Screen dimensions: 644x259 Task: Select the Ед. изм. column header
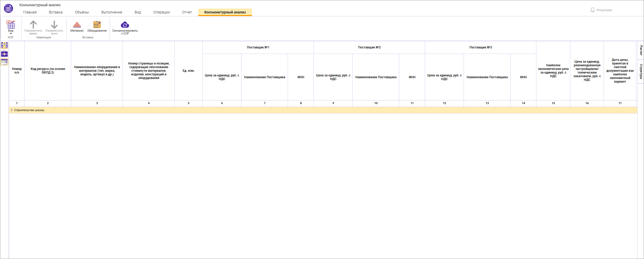188,71
